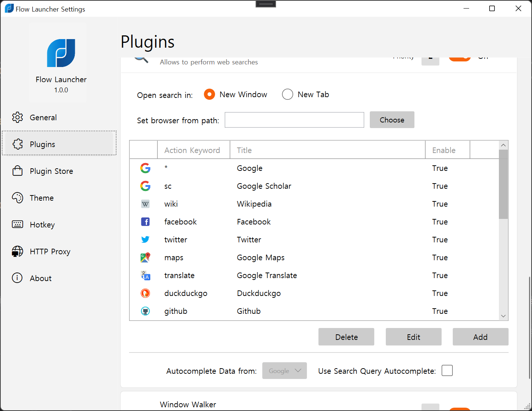Select New Tab radio option
This screenshot has height=411, width=532.
point(288,94)
